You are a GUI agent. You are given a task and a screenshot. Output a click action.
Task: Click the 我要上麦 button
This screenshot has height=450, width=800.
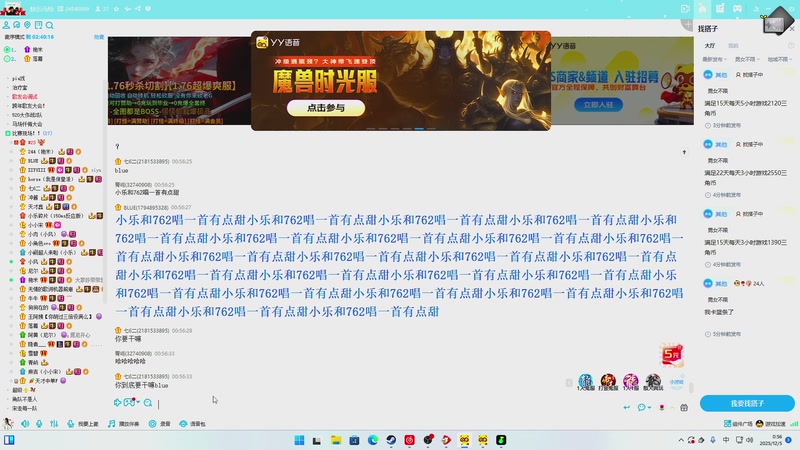83,423
